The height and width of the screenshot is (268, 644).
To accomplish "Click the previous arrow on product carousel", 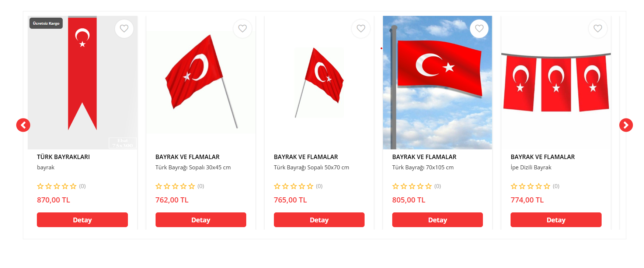I will pos(23,125).
